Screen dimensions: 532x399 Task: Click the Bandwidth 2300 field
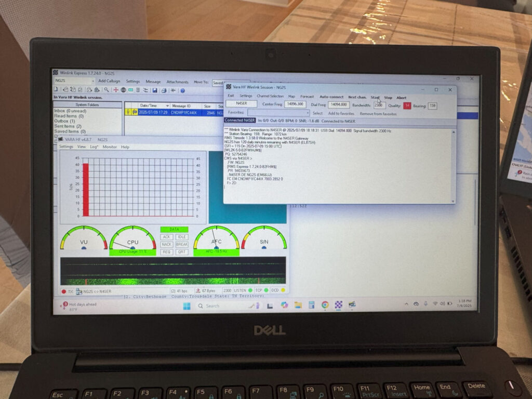(379, 105)
